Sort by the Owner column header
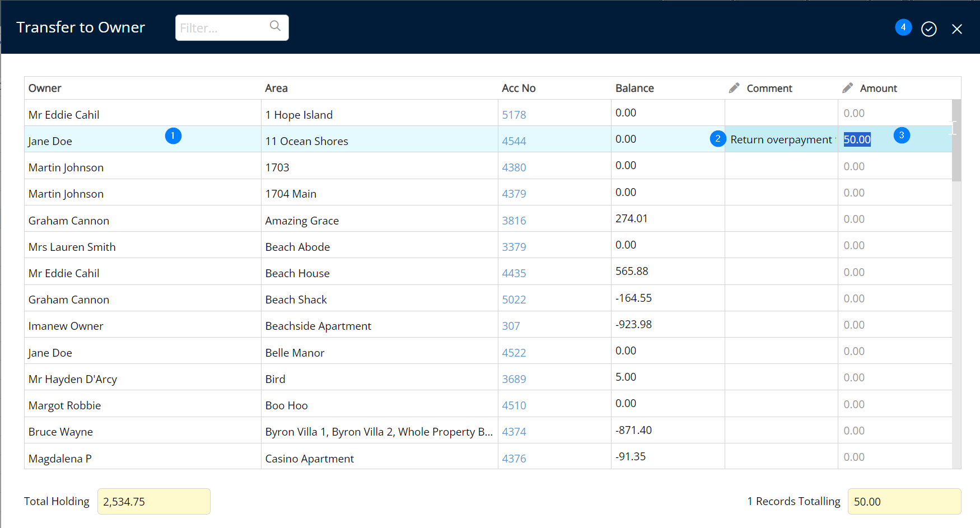 coord(45,88)
